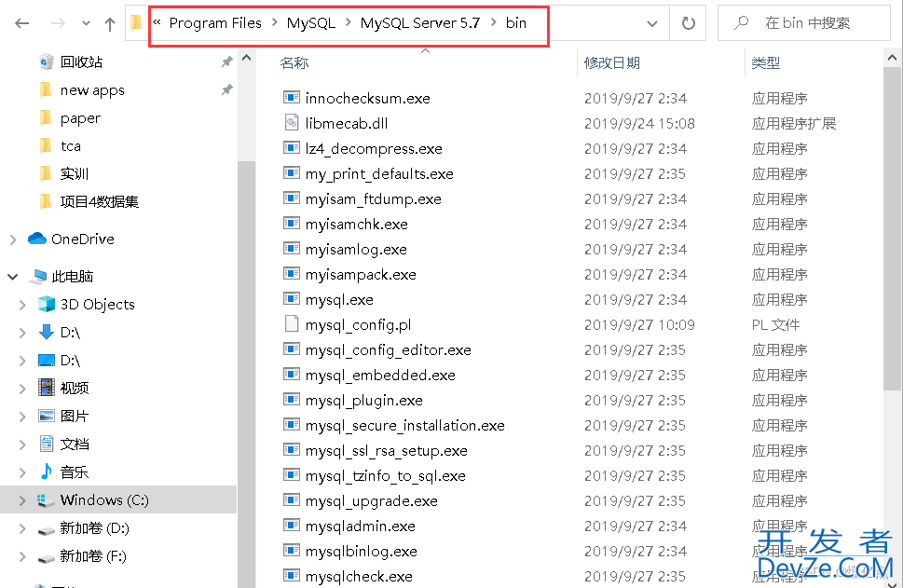Open the 实训 folder in sidebar
Image resolution: width=903 pixels, height=588 pixels.
(x=75, y=174)
